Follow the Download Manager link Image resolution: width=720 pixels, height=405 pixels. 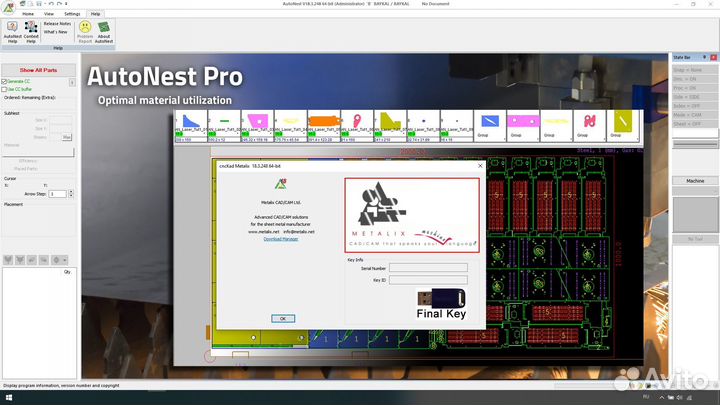tap(281, 239)
